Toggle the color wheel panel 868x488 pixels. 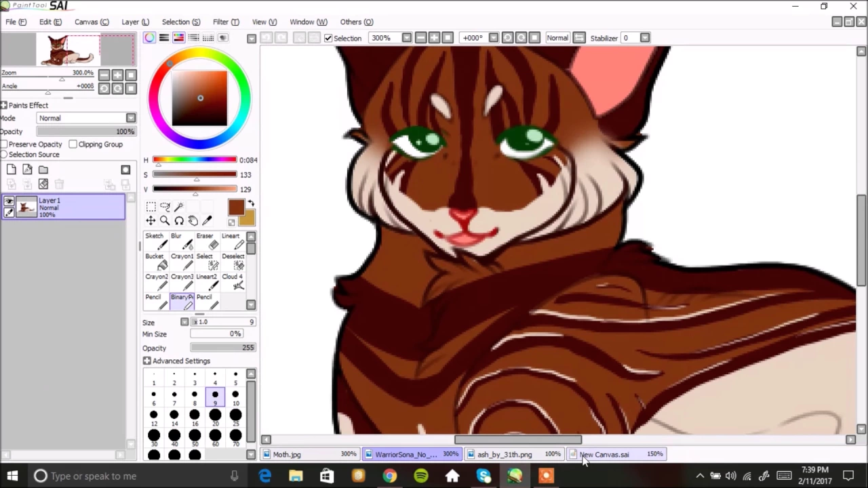149,38
